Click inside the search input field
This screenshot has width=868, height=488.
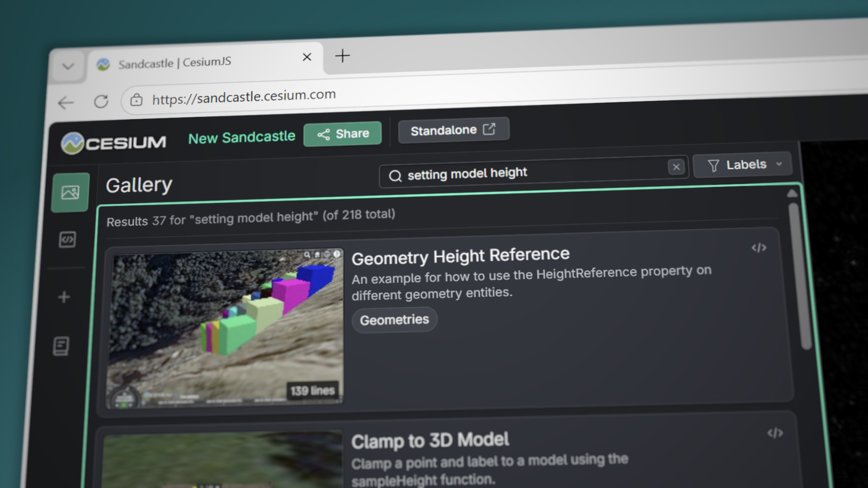click(x=520, y=173)
